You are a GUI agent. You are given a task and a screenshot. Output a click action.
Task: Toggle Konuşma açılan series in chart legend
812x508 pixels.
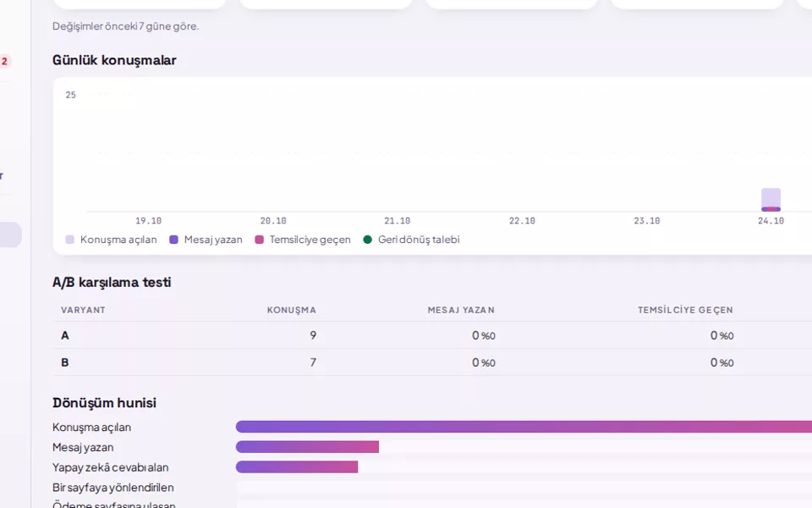click(112, 240)
